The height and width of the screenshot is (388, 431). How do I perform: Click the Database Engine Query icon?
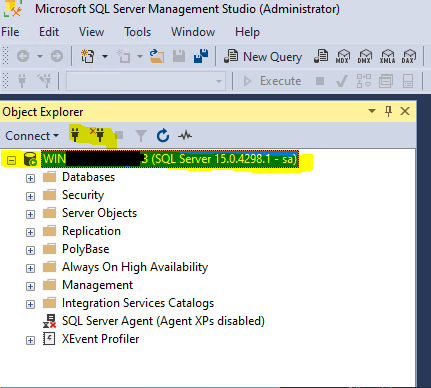[321, 56]
